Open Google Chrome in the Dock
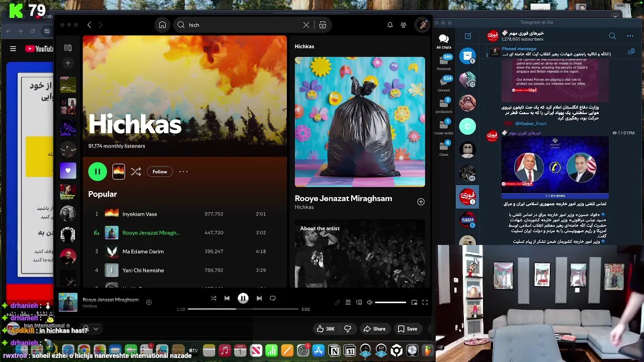Viewport: 644px width, 362px height. point(84,350)
